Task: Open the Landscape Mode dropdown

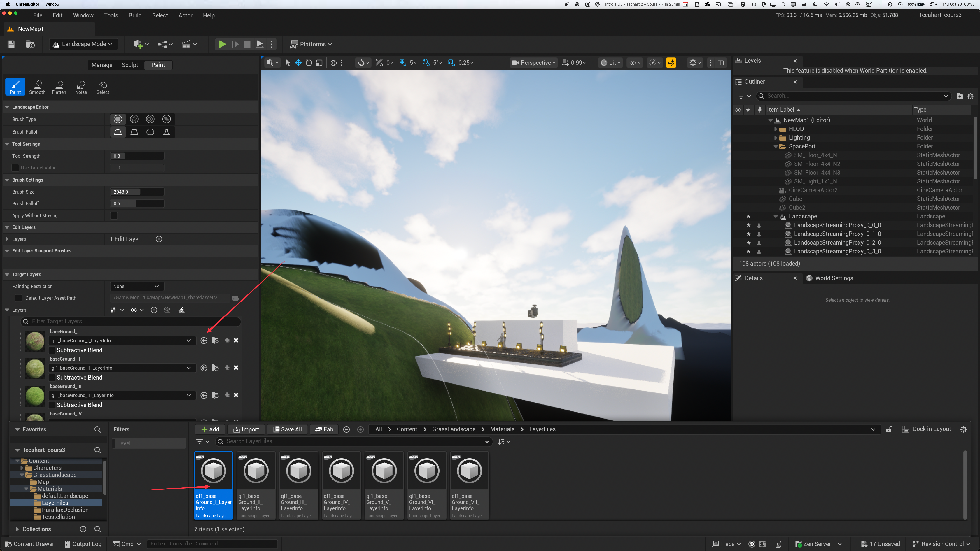Action: pos(83,44)
